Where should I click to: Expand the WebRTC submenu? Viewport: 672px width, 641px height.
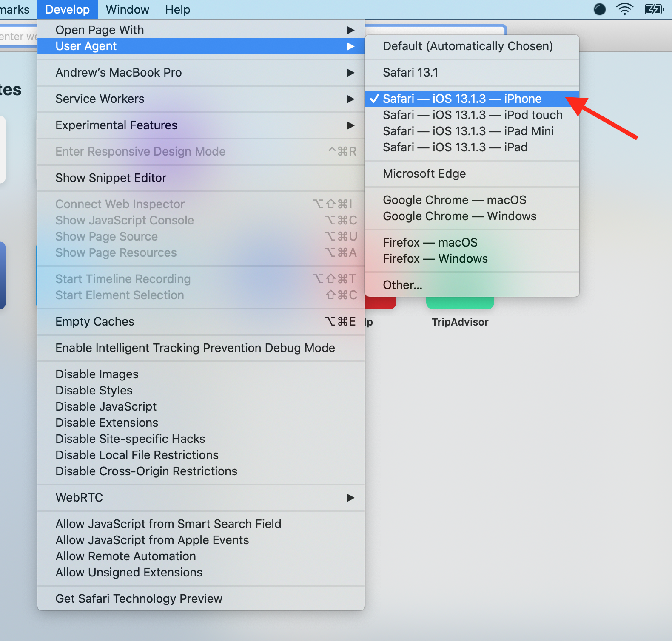tap(201, 497)
